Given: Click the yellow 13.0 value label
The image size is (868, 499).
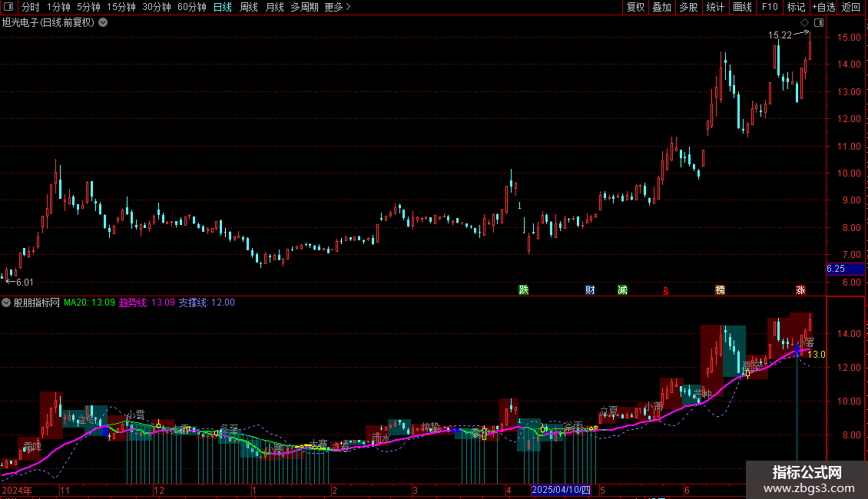Looking at the screenshot, I should coord(817,355).
